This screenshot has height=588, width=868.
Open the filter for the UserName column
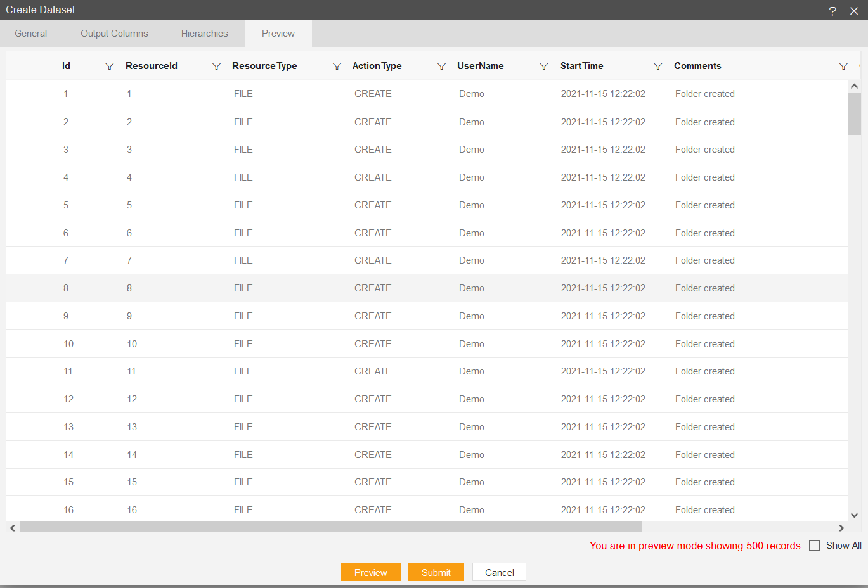coord(543,66)
